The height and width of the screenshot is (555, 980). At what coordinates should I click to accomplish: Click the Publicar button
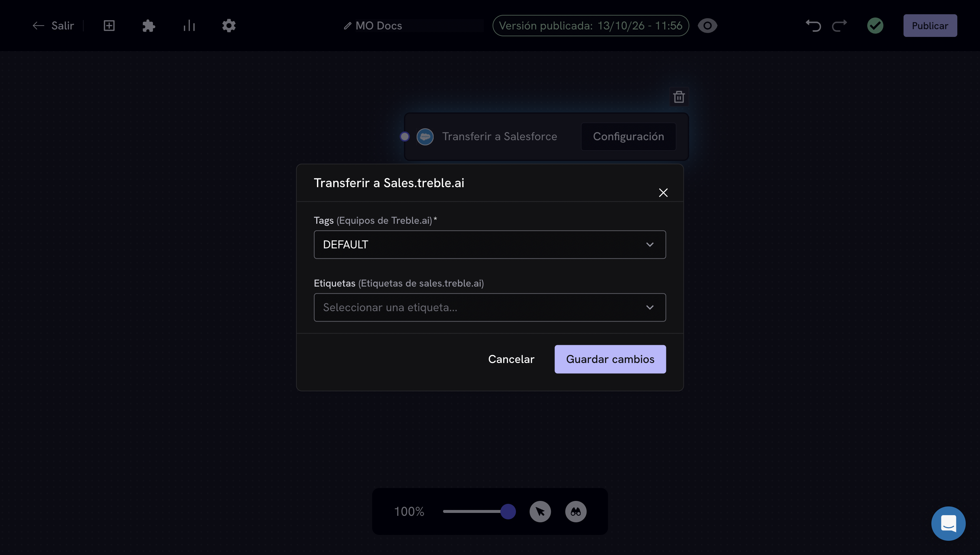tap(930, 26)
